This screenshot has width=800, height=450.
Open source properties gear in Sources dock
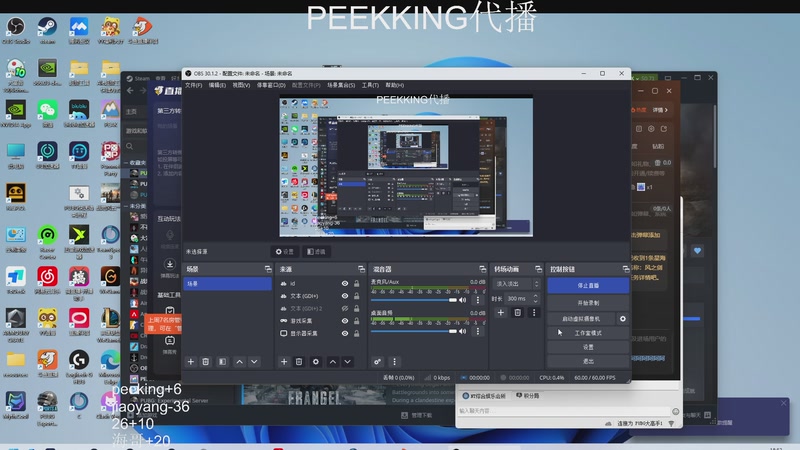click(316, 362)
